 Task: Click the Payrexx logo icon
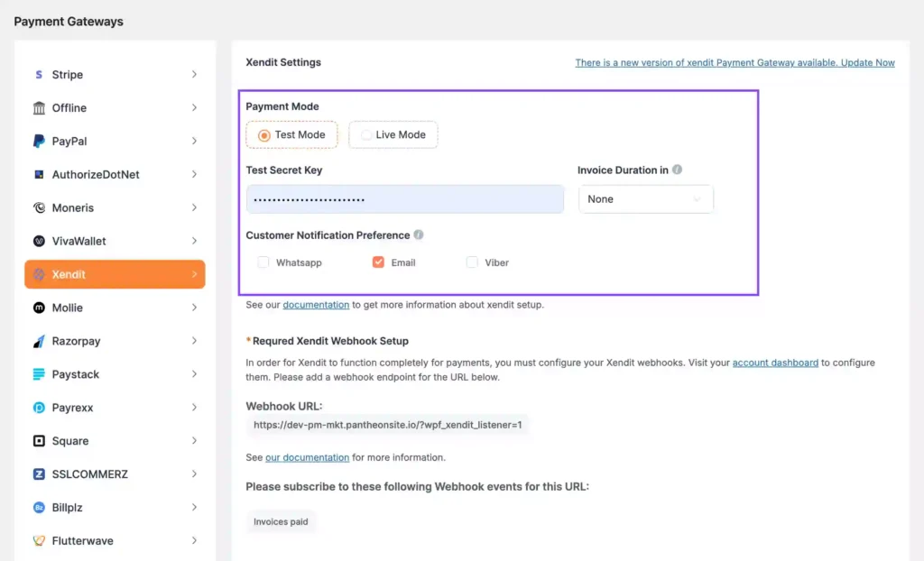coord(39,408)
